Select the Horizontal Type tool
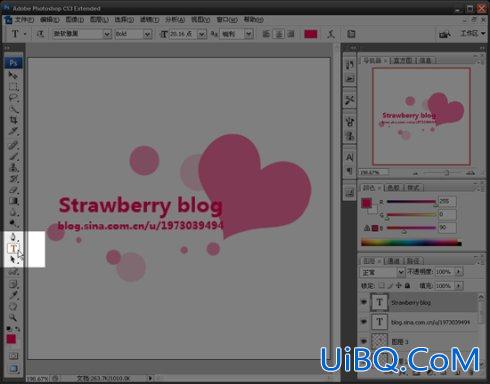The width and height of the screenshot is (490, 384). coord(13,248)
